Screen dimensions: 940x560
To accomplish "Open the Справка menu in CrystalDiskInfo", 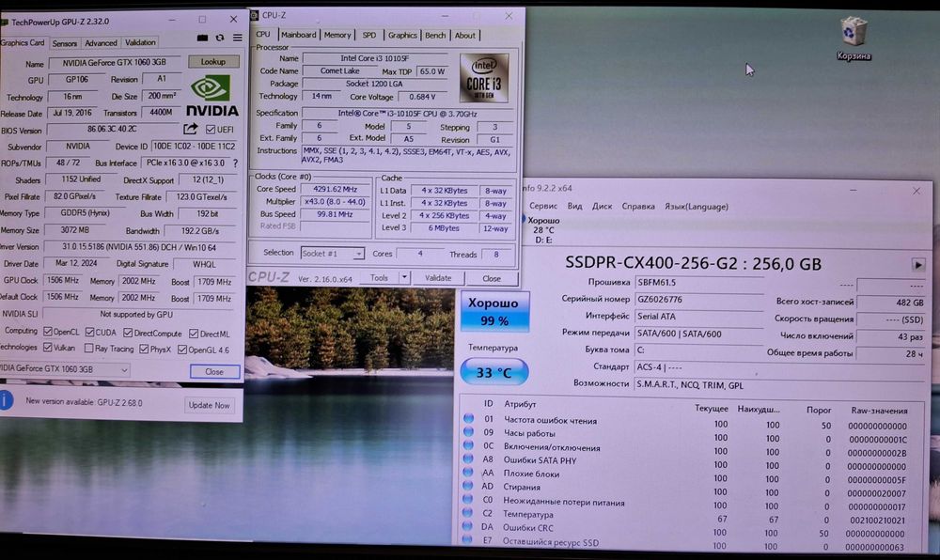I will click(x=638, y=206).
